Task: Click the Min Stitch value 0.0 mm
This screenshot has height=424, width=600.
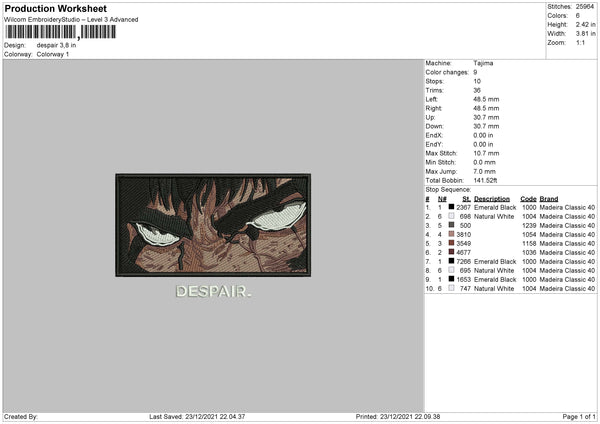Action: pos(484,162)
